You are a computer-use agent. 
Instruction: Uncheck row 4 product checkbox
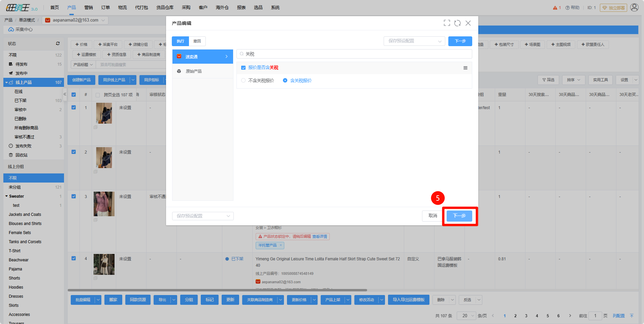click(74, 258)
